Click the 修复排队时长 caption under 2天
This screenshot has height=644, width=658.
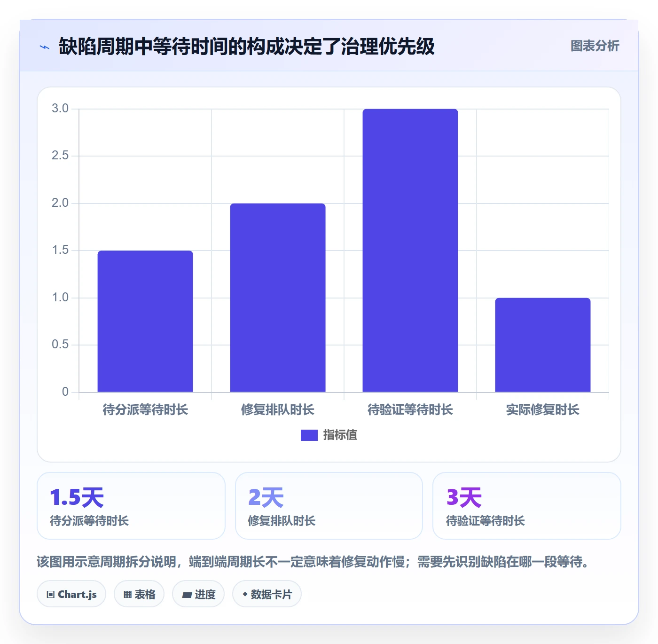pyautogui.click(x=282, y=521)
